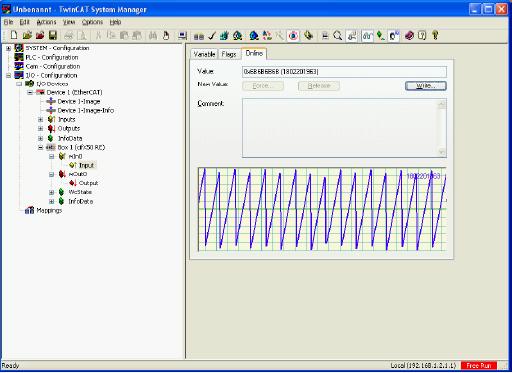The width and height of the screenshot is (512, 373).
Task: Open the Edit menu
Action: pyautogui.click(x=24, y=22)
